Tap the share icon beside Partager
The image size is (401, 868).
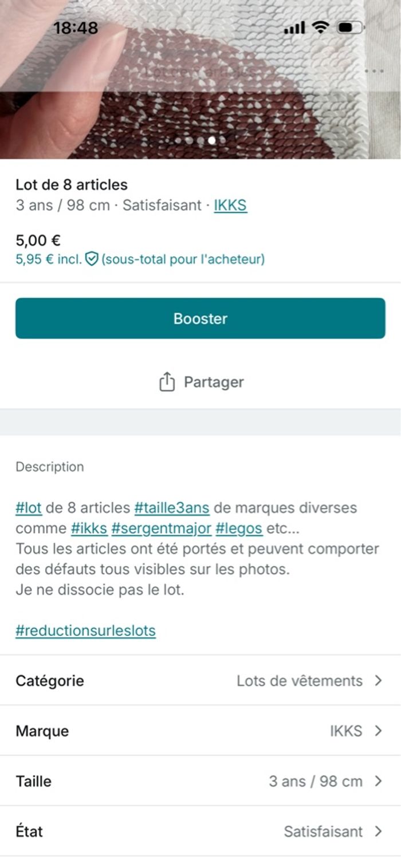(x=166, y=382)
